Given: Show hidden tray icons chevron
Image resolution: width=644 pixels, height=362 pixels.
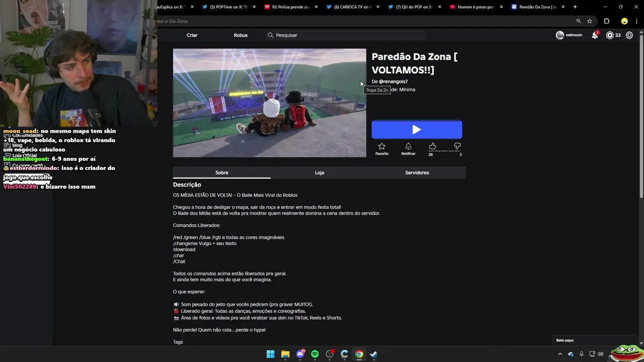Looking at the screenshot, I should click(560, 354).
